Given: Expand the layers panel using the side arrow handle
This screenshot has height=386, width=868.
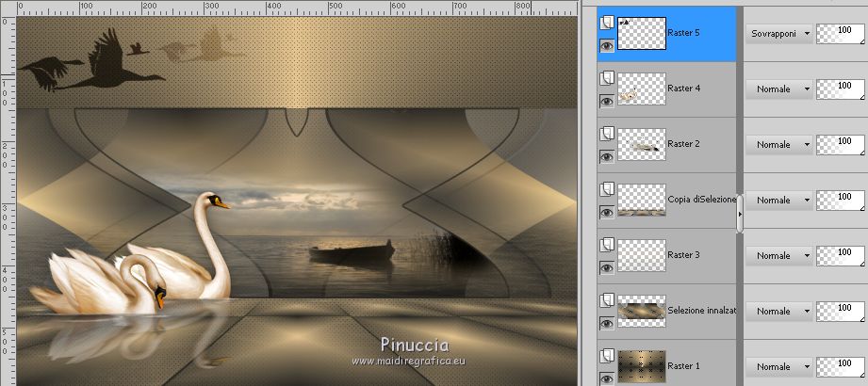Looking at the screenshot, I should point(740,214).
